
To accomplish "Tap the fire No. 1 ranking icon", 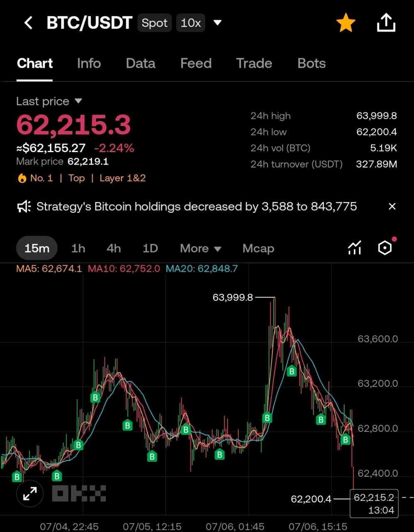I will coord(22,178).
